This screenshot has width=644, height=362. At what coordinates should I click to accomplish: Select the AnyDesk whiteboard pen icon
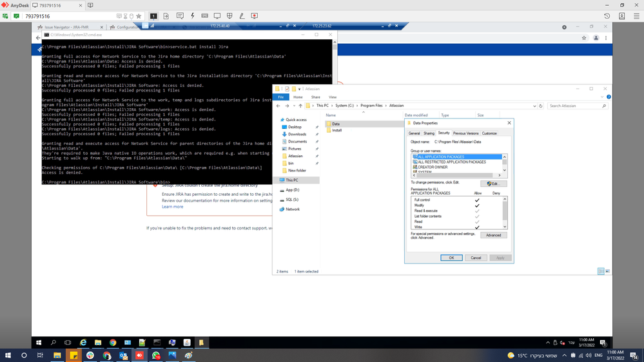tap(242, 16)
